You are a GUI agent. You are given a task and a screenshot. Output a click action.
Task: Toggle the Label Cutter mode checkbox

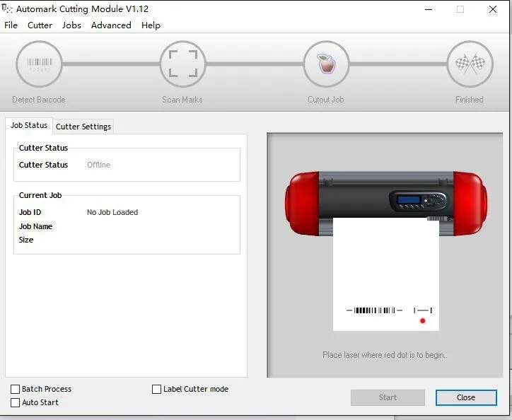(x=156, y=389)
